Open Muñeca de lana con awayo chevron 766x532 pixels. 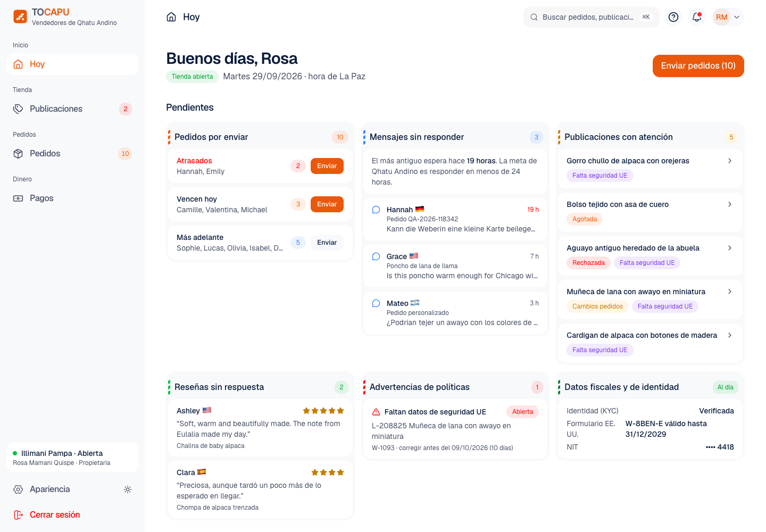730,292
